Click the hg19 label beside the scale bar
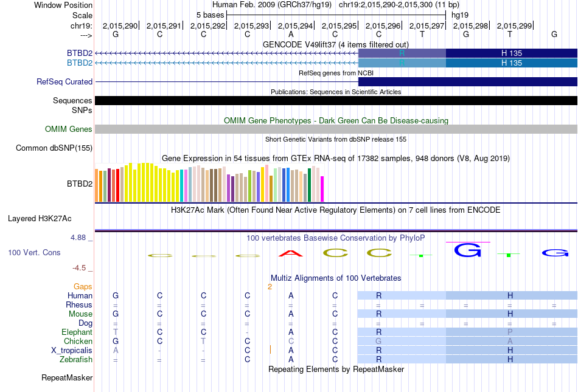 pos(460,15)
